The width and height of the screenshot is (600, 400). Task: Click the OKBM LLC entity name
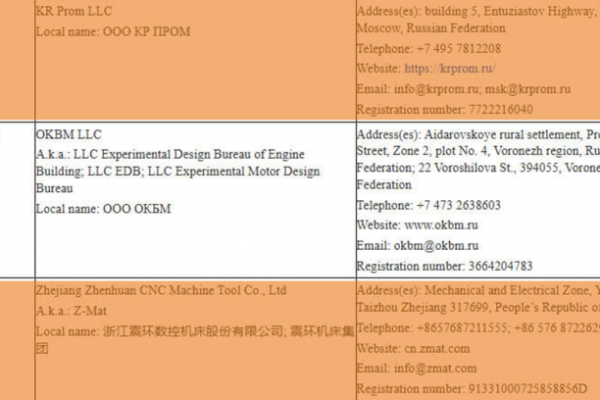(x=69, y=134)
